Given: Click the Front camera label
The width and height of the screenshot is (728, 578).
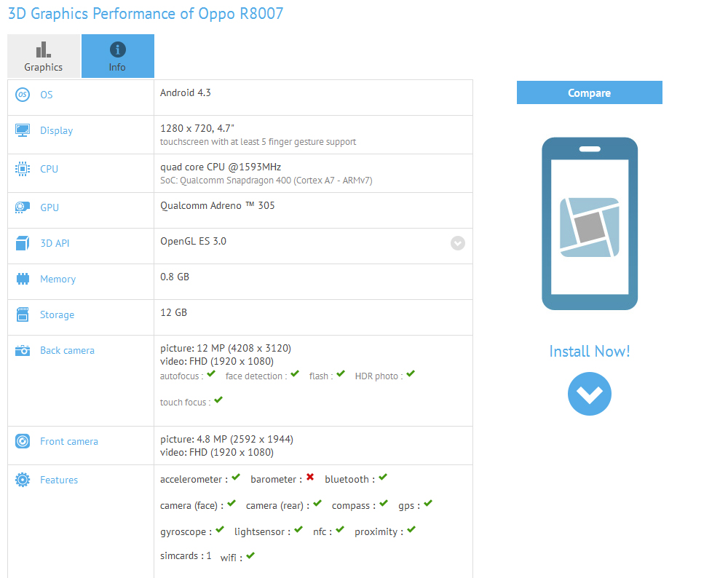Looking at the screenshot, I should (x=69, y=442).
